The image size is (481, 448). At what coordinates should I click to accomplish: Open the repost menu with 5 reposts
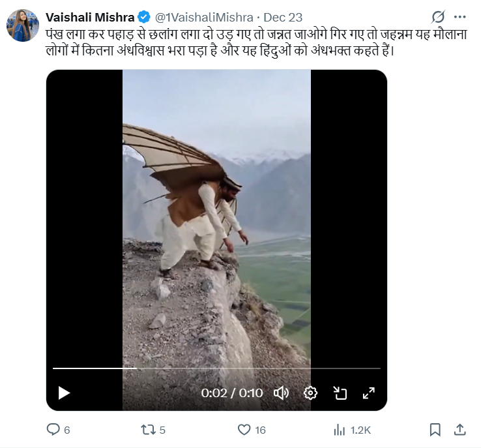click(148, 430)
